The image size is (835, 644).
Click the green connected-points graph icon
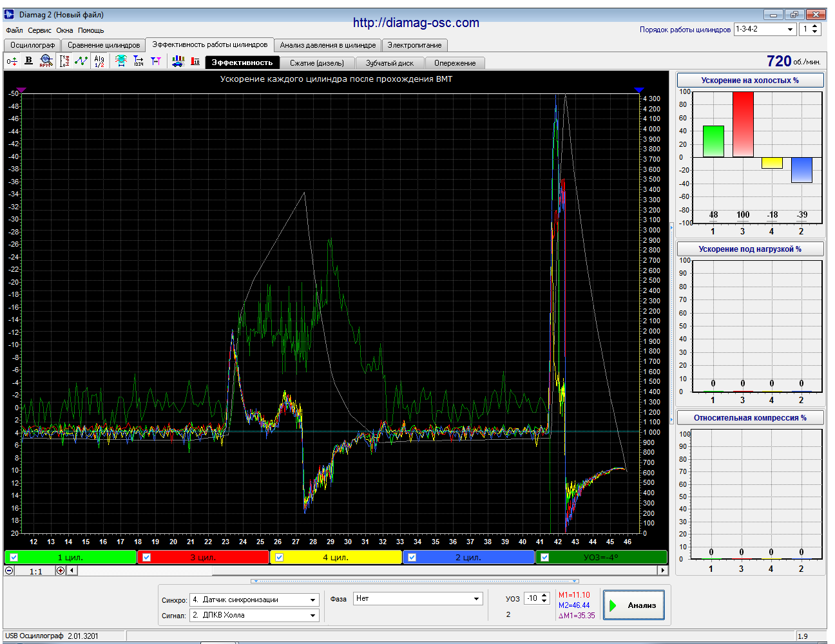tap(81, 61)
